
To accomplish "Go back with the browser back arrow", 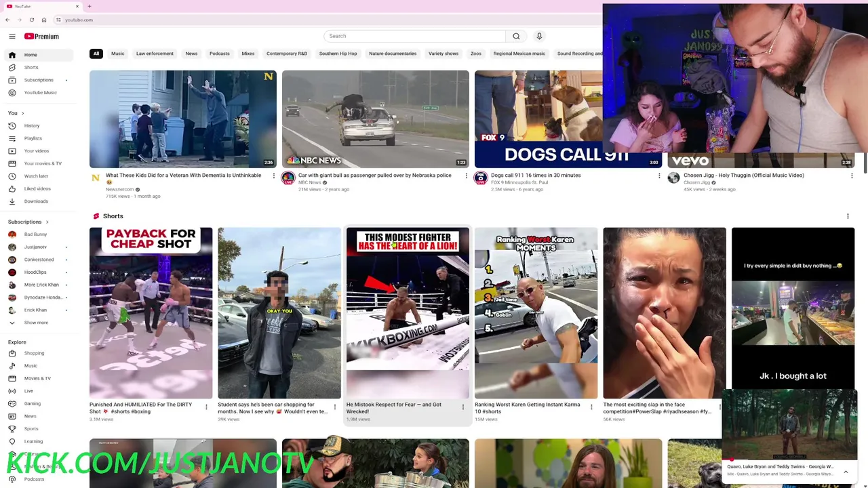I will pyautogui.click(x=7, y=20).
